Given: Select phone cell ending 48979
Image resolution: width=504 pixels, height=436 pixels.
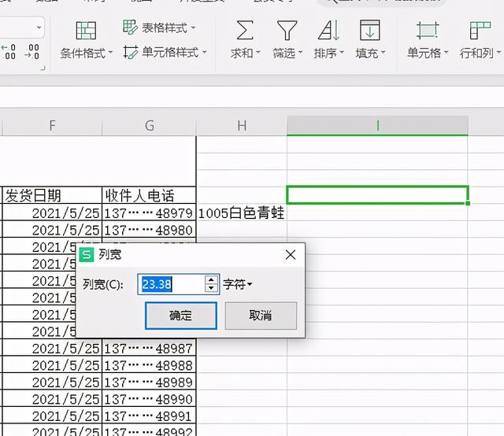Looking at the screenshot, I should [x=149, y=212].
